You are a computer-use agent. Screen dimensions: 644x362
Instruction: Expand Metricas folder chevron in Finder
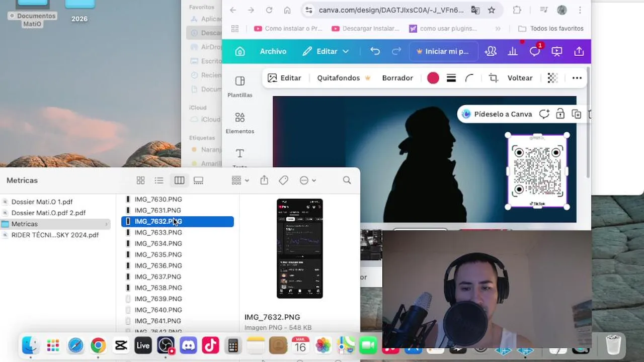point(106,224)
